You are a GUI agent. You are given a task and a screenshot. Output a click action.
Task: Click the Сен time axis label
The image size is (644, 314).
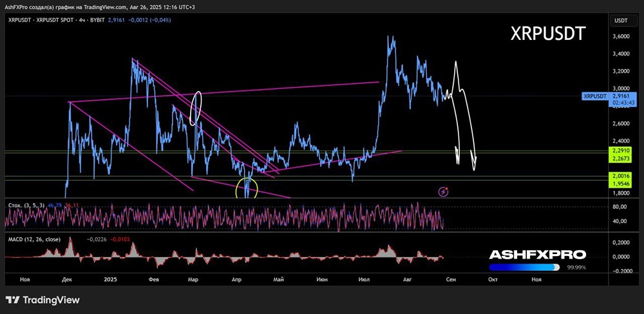[451, 279]
